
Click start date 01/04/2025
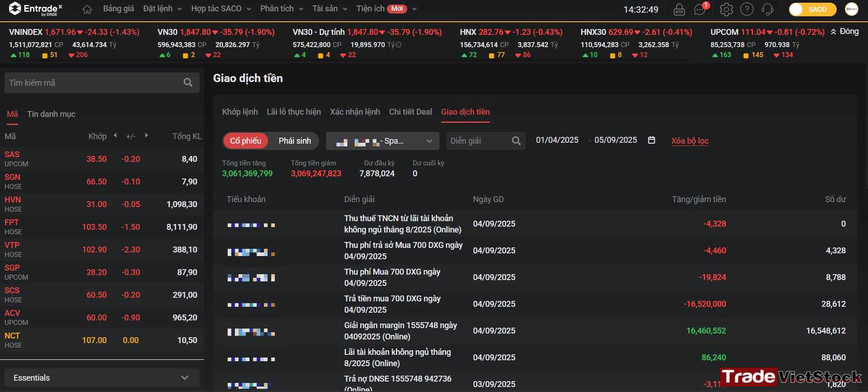pos(557,140)
